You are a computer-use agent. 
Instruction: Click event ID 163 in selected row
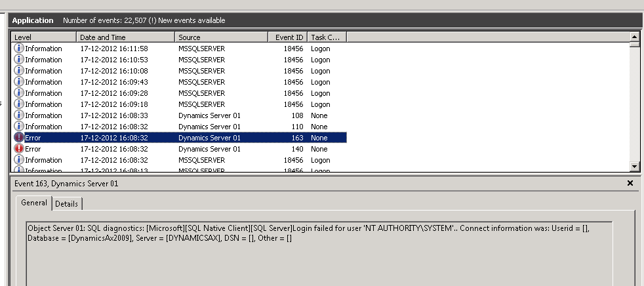click(x=297, y=138)
